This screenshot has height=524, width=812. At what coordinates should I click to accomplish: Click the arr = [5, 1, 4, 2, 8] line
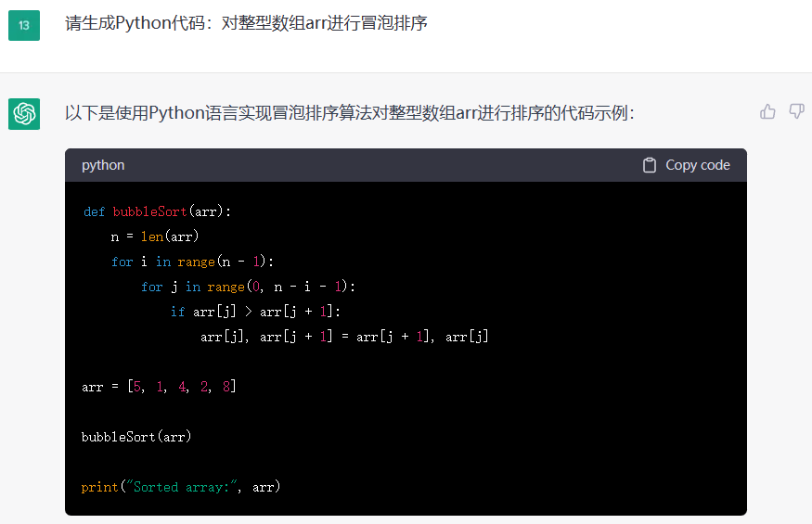[x=159, y=387]
